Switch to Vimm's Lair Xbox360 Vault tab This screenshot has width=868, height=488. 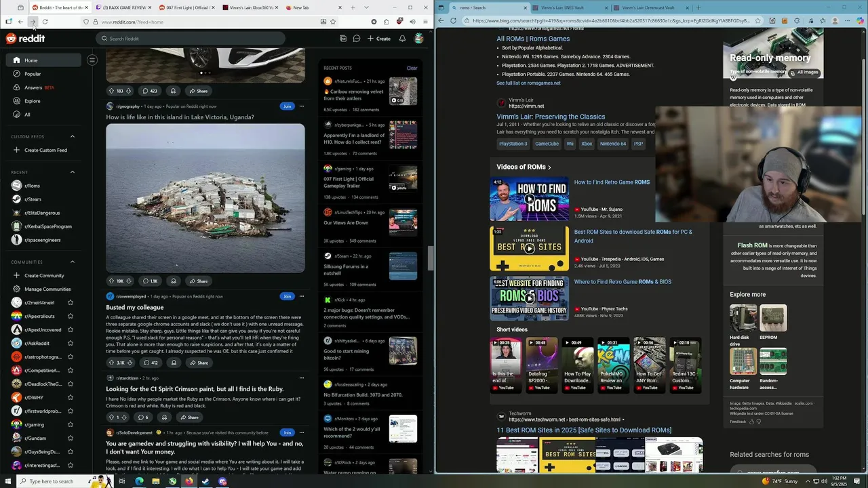(x=250, y=7)
